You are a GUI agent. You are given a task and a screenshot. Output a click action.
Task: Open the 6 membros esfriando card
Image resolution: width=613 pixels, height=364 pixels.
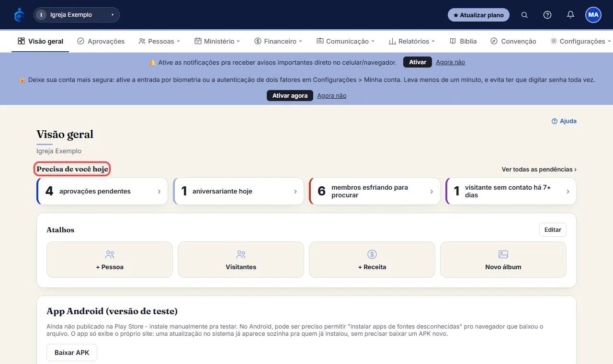point(375,191)
